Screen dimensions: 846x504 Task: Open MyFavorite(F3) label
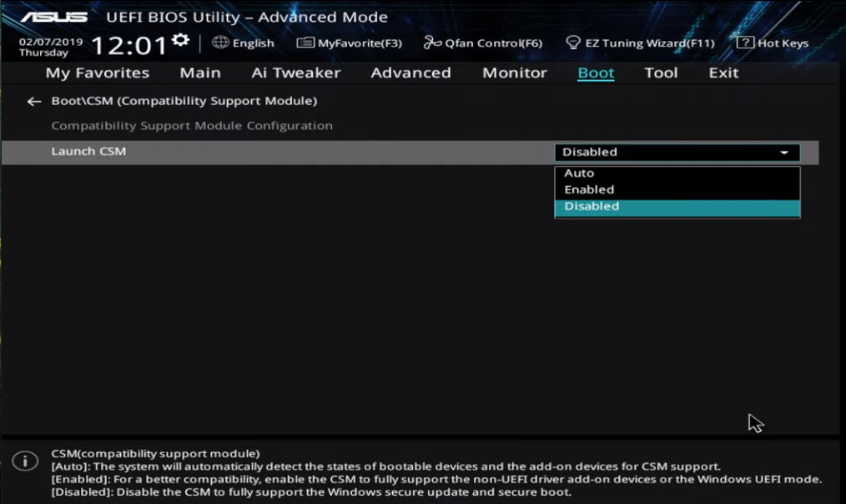coord(360,43)
